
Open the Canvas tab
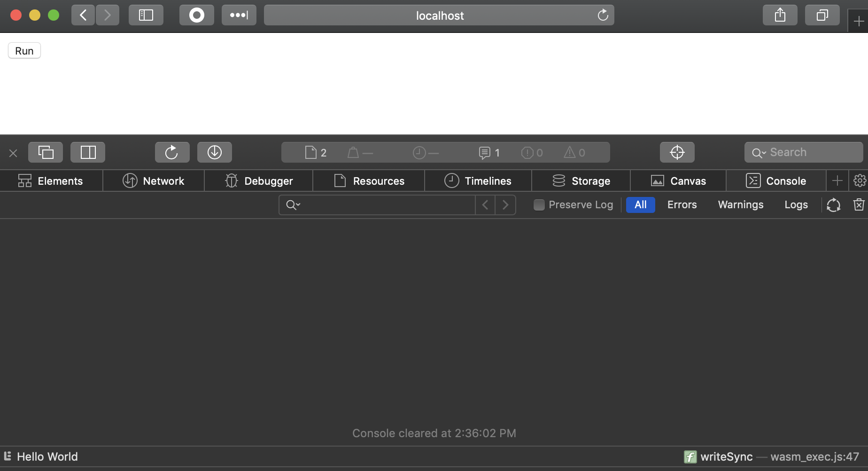678,181
